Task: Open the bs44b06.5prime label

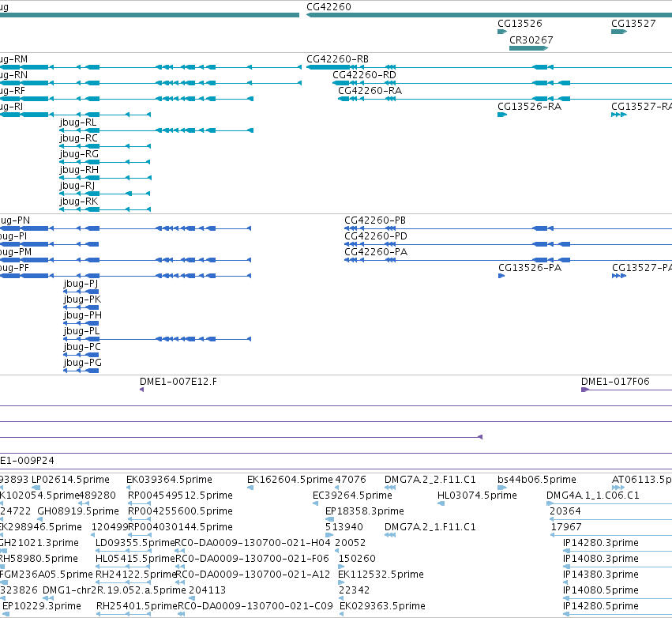Action: [x=537, y=480]
